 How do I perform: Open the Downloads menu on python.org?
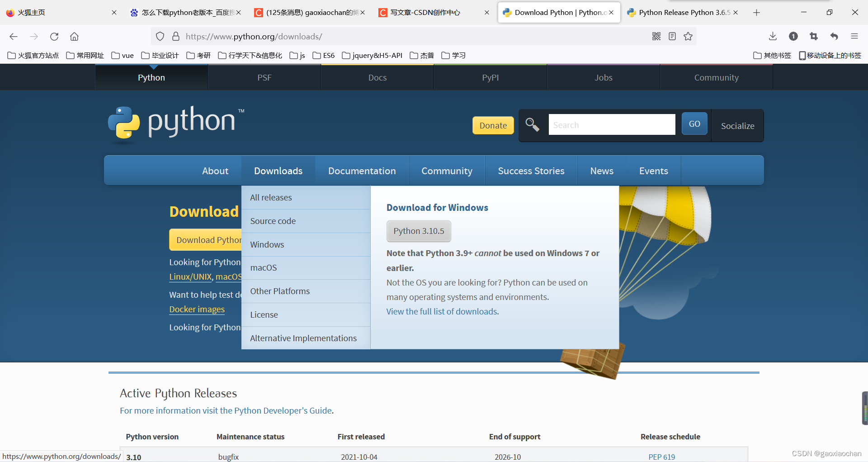tap(278, 171)
